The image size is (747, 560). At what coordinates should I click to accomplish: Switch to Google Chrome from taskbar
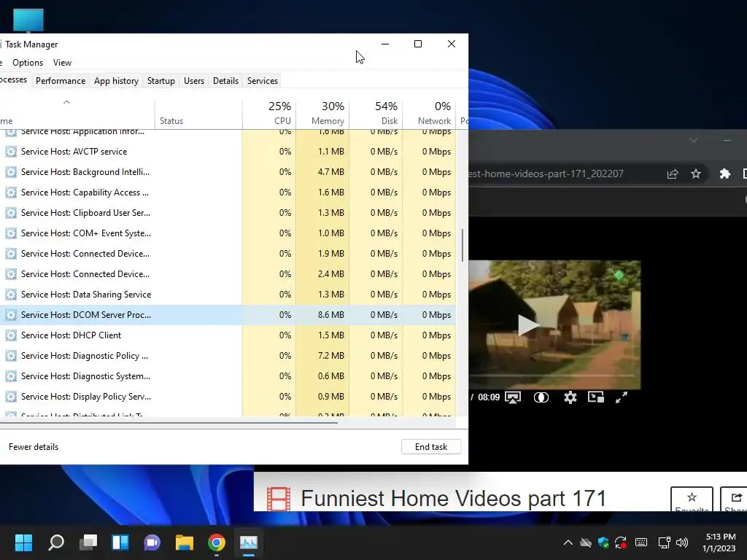[x=216, y=542]
